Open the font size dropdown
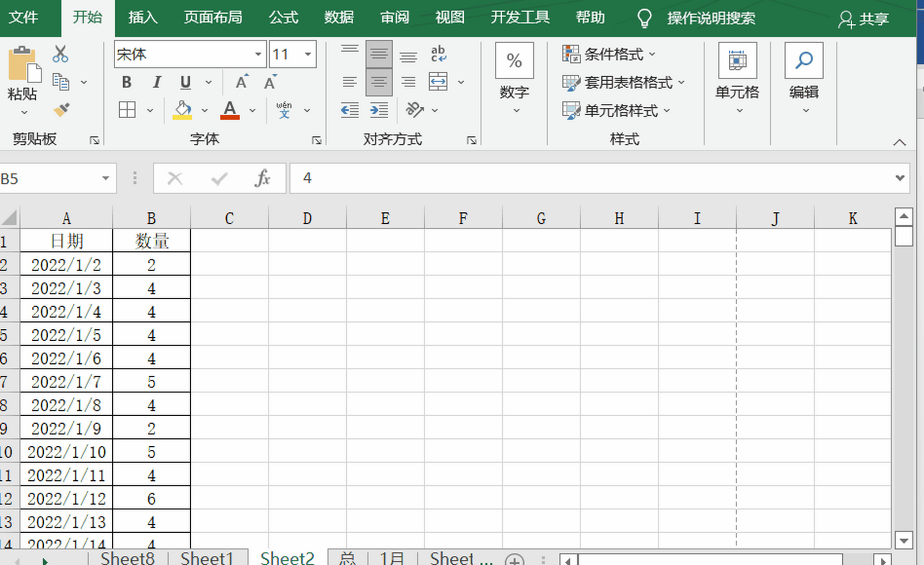Viewport: 924px width, 565px height. tap(308, 54)
